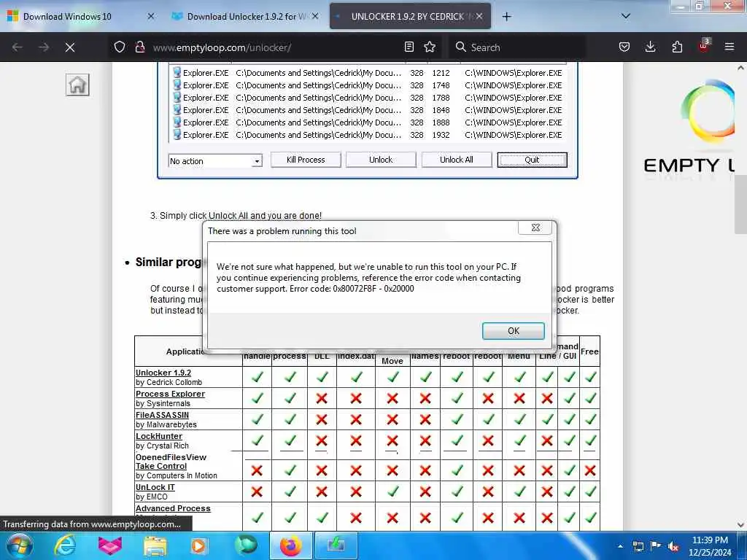The image size is (747, 560).
Task: Click the page vertical scrollbar thumb
Action: [x=740, y=205]
